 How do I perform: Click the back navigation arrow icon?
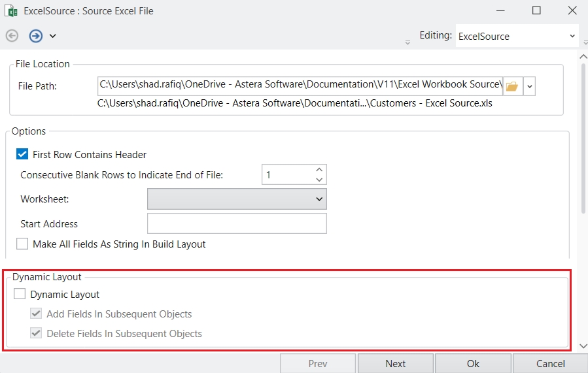point(12,36)
